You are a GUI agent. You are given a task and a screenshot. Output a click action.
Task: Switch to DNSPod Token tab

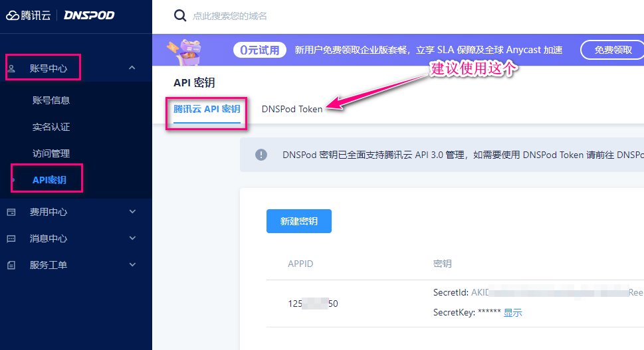point(292,109)
